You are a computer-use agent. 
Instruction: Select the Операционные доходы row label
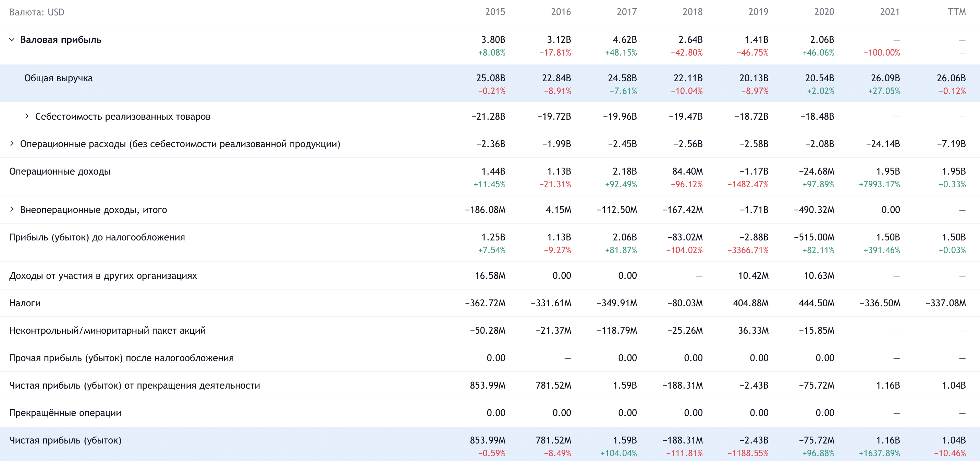60,171
